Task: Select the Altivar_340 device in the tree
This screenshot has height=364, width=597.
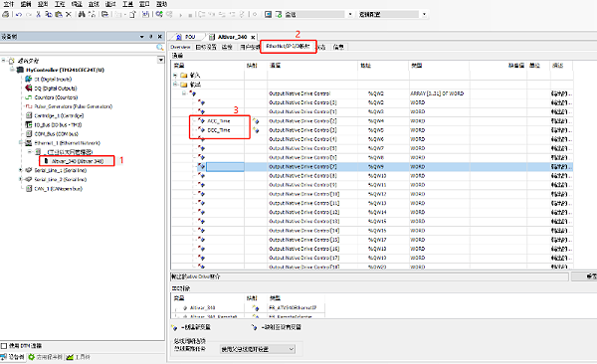Action: pyautogui.click(x=78, y=161)
